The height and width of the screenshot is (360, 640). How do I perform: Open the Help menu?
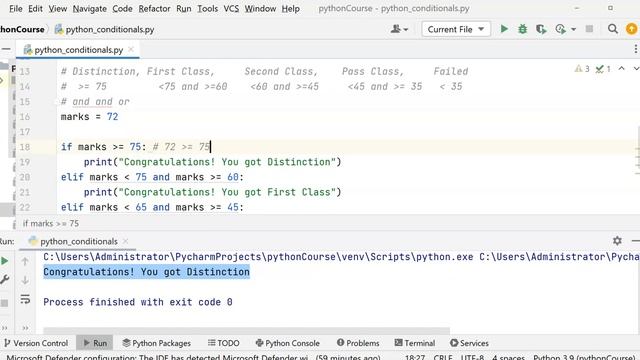(x=290, y=9)
